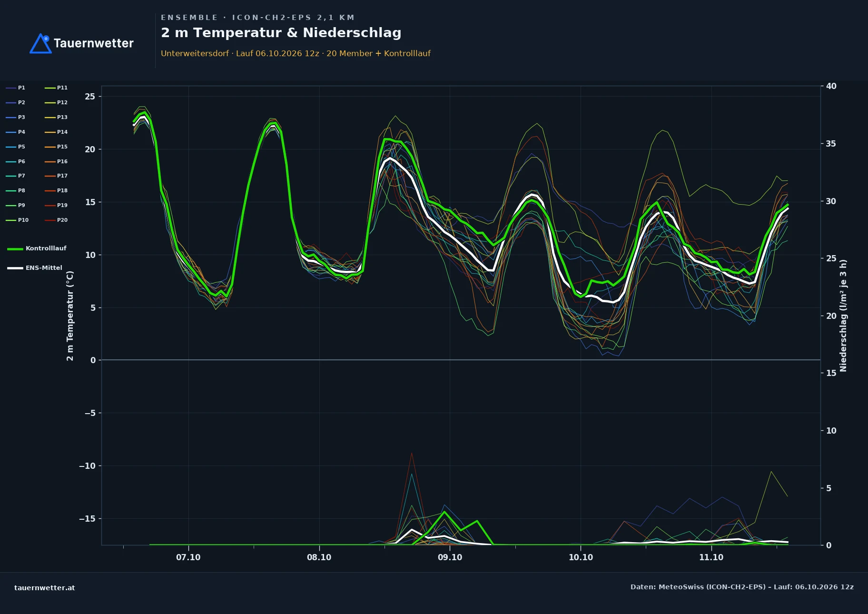Image resolution: width=868 pixels, height=614 pixels.
Task: Click the chart title 2 m Temperatur & Niederschlag
Action: pos(281,33)
